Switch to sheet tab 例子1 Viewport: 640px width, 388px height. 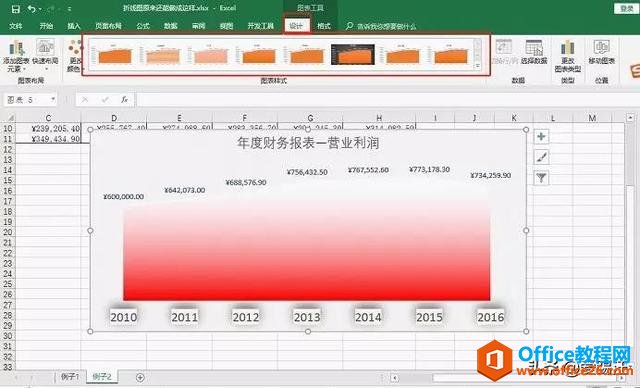(70, 376)
